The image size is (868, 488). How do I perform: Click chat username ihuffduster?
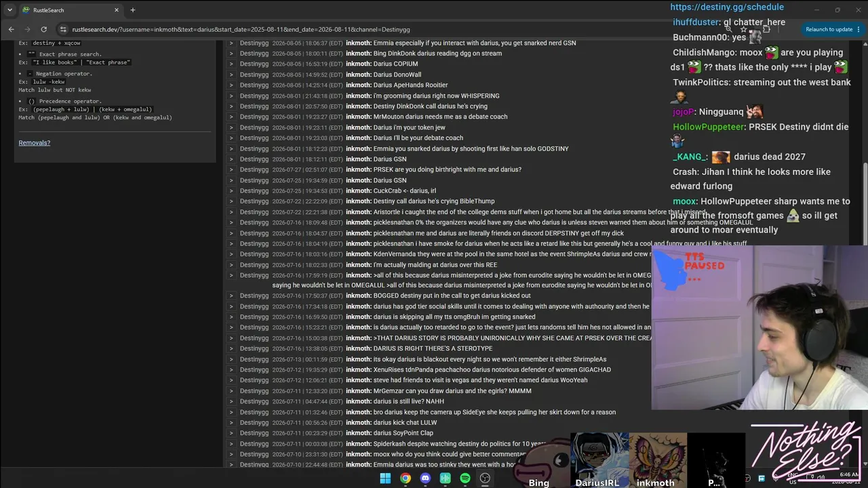695,22
